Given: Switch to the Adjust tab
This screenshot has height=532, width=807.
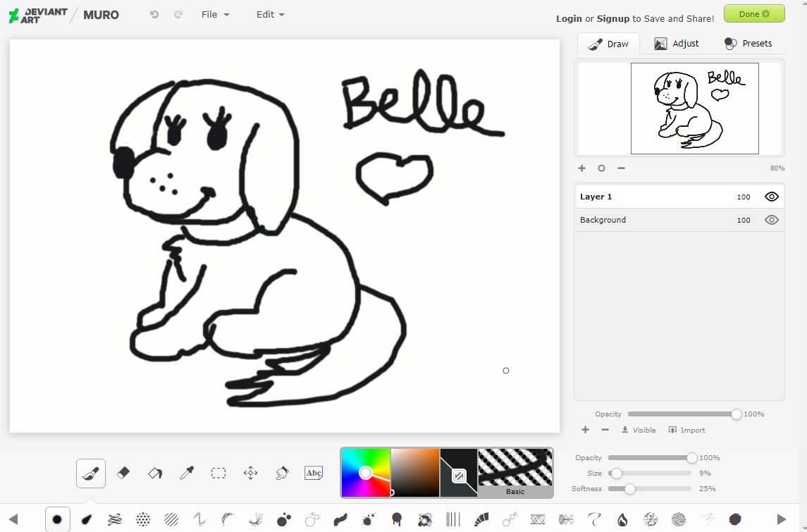Looking at the screenshot, I should tap(676, 43).
